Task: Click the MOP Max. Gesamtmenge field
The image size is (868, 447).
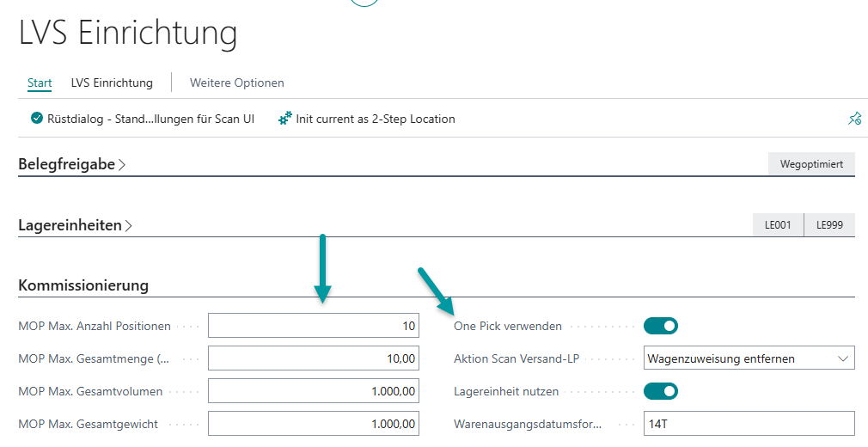Action: pyautogui.click(x=313, y=358)
